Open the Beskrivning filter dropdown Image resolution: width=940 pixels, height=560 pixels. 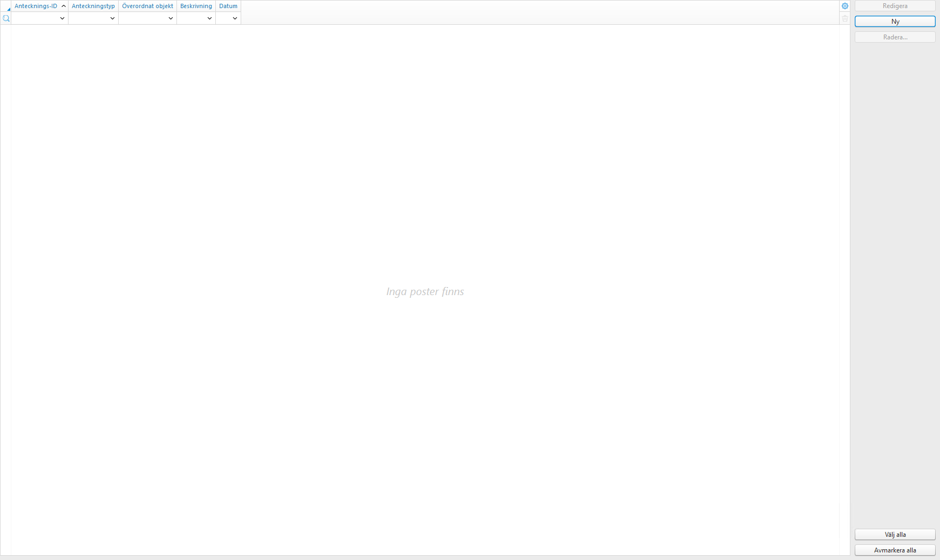click(x=210, y=18)
